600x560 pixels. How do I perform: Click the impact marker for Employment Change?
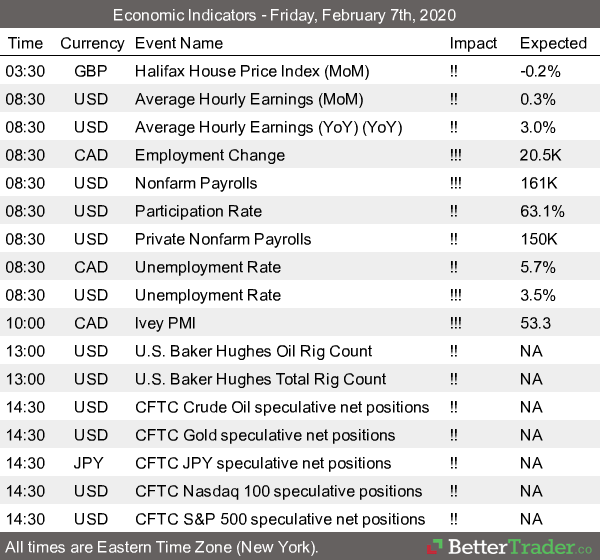[458, 155]
